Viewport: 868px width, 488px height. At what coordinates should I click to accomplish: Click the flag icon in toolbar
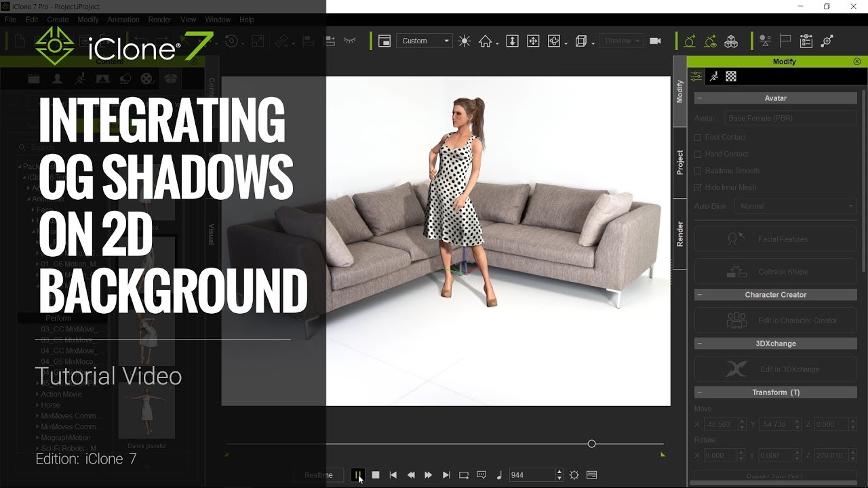pyautogui.click(x=785, y=41)
